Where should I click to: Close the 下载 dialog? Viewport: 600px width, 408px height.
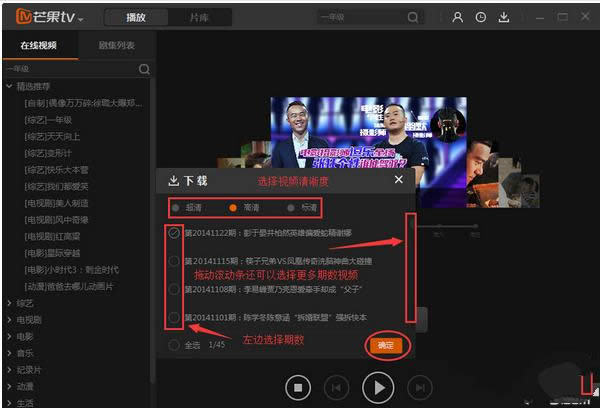pos(398,180)
